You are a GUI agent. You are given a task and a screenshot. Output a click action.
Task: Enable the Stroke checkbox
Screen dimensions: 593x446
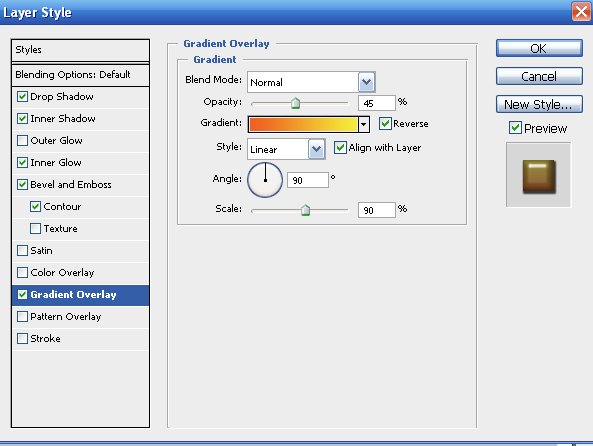coord(22,338)
